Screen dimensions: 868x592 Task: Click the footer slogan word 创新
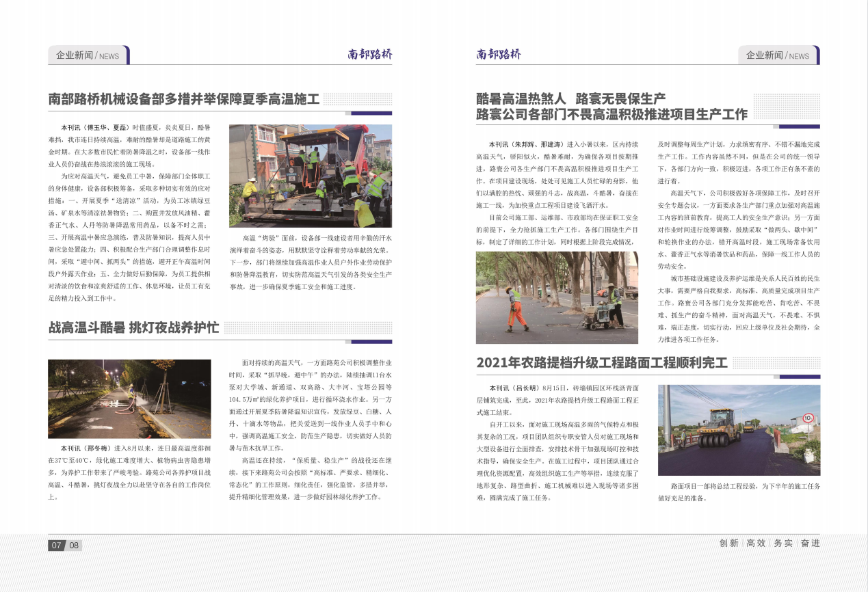pos(729,543)
